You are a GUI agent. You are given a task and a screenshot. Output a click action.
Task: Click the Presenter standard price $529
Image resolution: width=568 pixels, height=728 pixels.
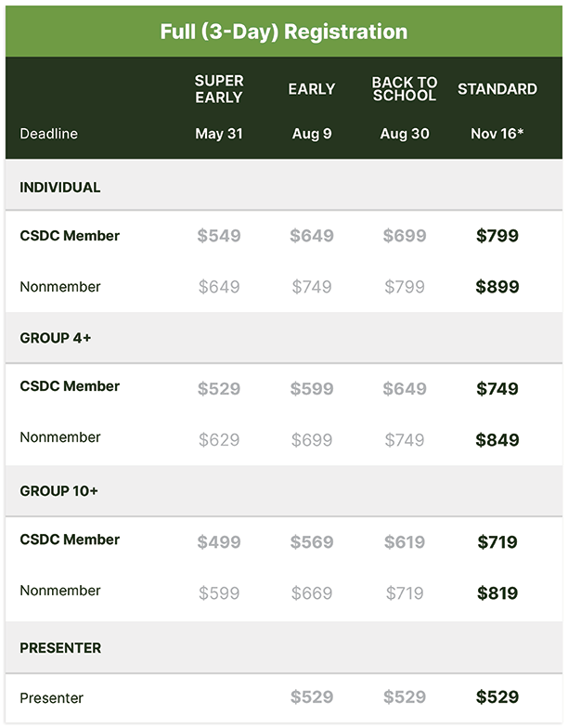click(x=497, y=696)
